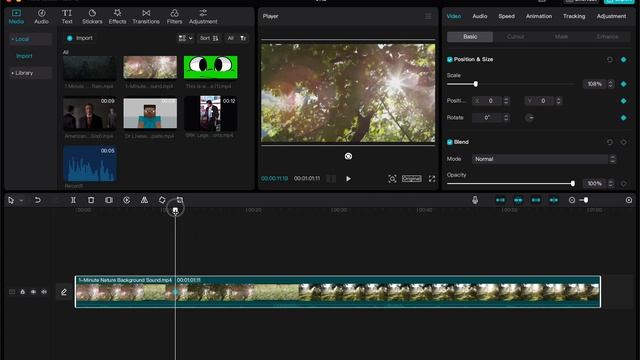Click the Import link under Local
640x360 pixels.
click(24, 56)
